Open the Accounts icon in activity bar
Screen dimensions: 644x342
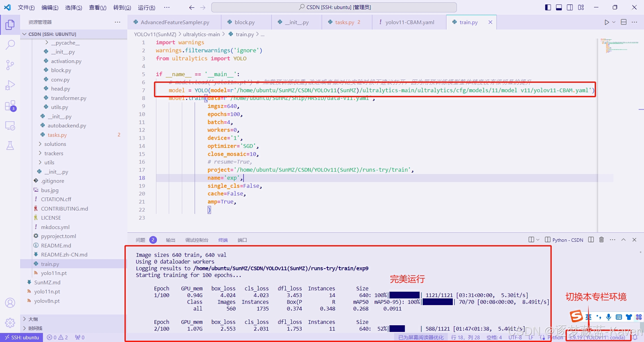click(10, 303)
